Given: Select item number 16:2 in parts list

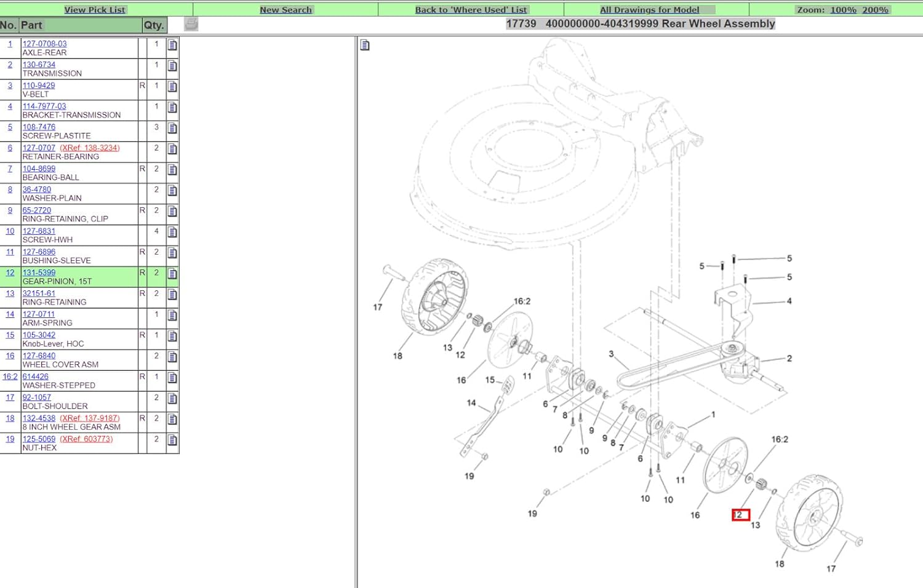Looking at the screenshot, I should tap(10, 376).
